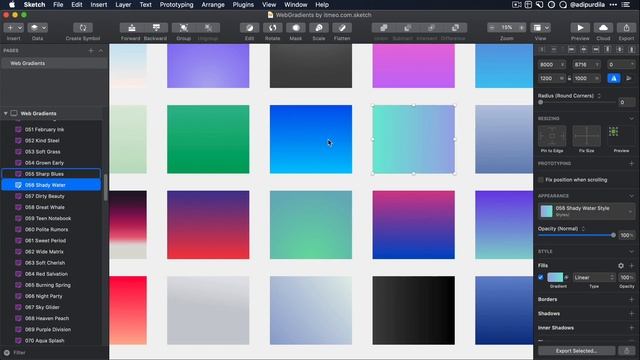Collapse the Appearance section chevron
640x360 pixels.
tap(631, 196)
